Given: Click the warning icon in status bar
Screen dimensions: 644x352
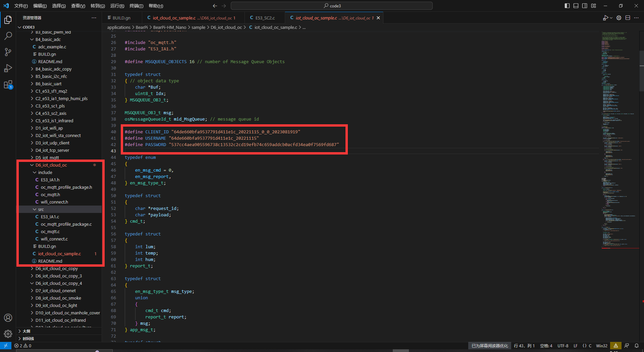Looking at the screenshot, I should tap(616, 346).
